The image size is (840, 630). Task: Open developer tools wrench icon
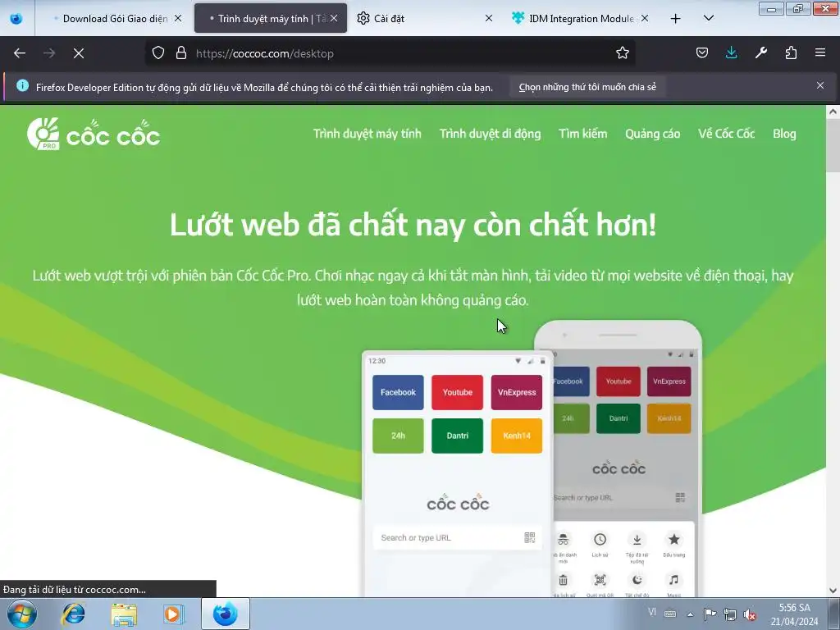tap(761, 52)
